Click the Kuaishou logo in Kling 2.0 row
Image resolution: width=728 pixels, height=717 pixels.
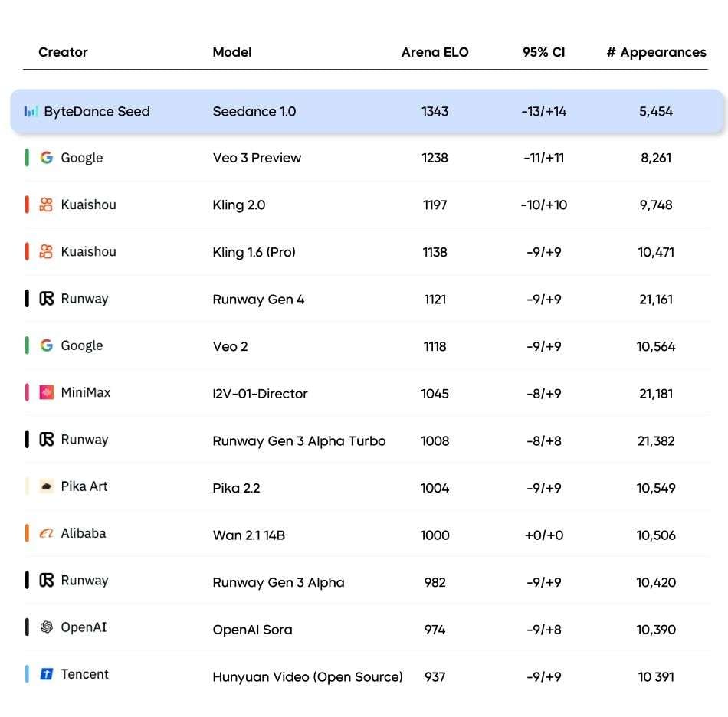click(x=46, y=205)
